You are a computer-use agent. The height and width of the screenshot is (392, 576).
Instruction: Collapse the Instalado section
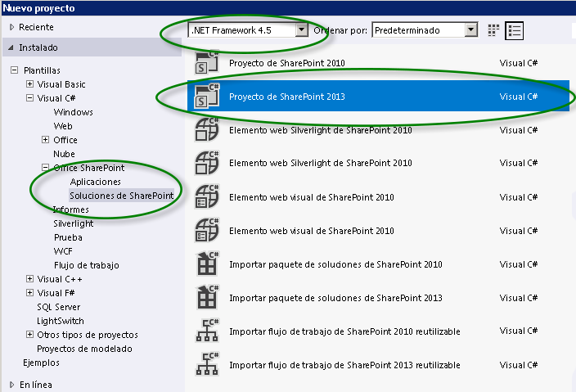point(11,47)
